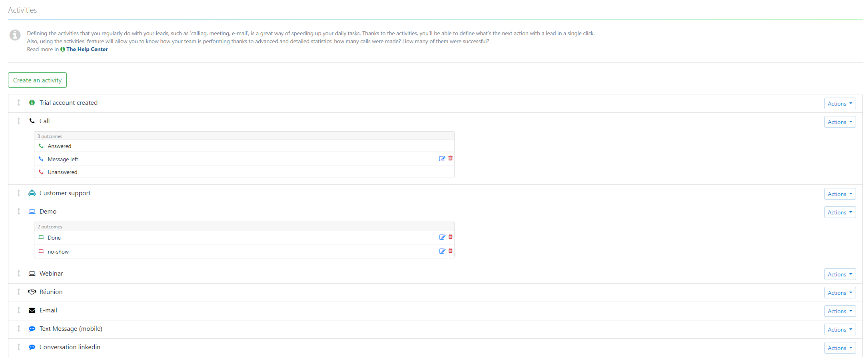868x358 pixels.
Task: Click the green Help Center info icon
Action: pos(63,49)
